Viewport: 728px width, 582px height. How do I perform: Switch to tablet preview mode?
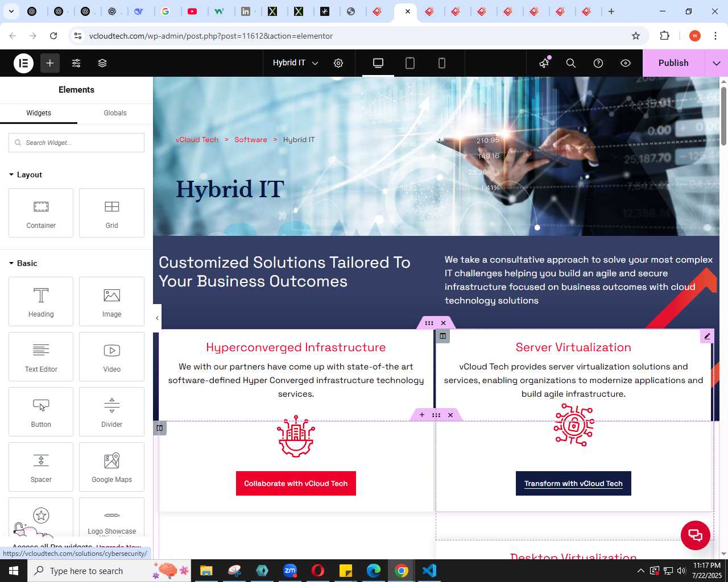pyautogui.click(x=410, y=63)
